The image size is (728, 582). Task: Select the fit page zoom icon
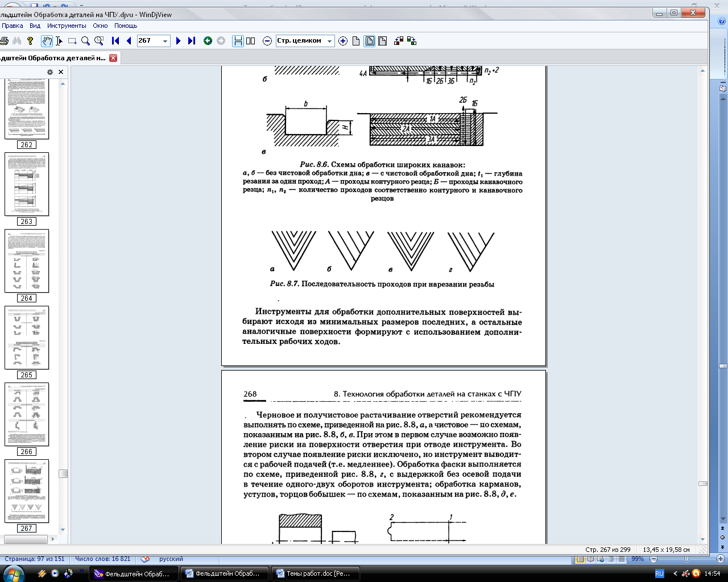click(x=369, y=41)
